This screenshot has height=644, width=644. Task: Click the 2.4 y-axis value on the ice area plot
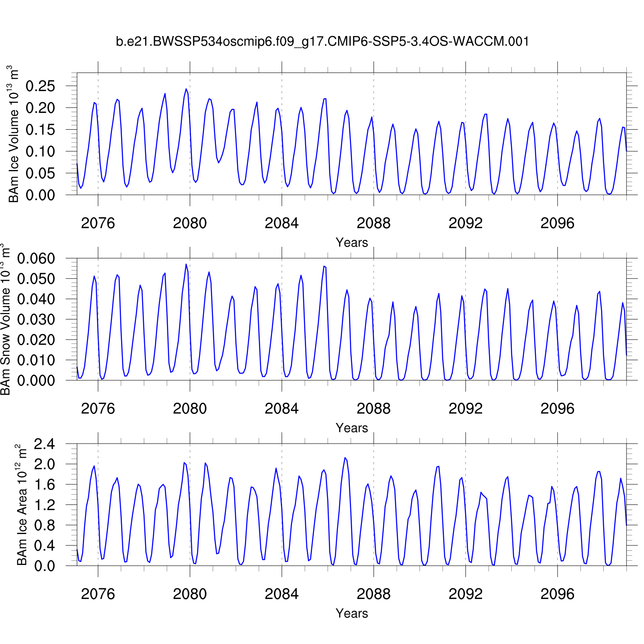tap(45, 444)
